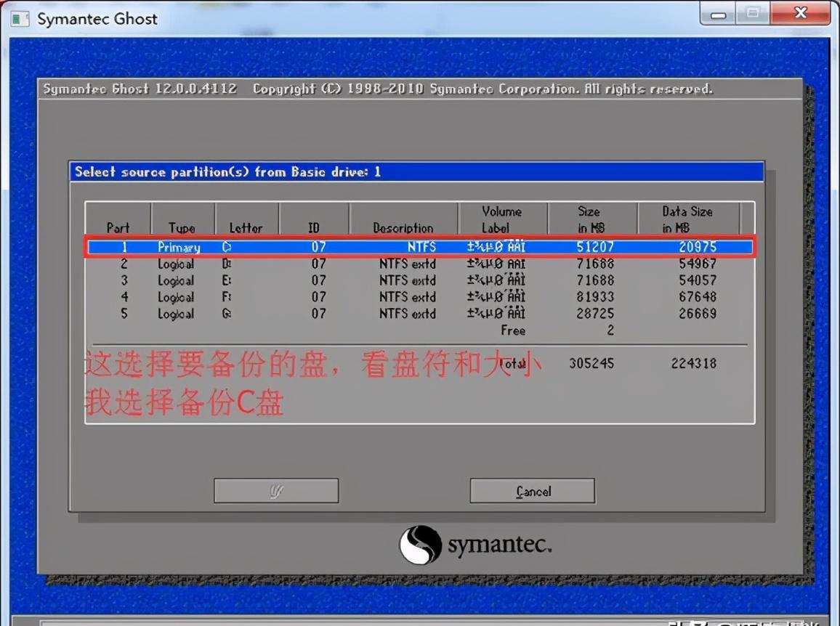Minimize the Symantec Ghost window
The width and height of the screenshot is (840, 626).
point(718,14)
